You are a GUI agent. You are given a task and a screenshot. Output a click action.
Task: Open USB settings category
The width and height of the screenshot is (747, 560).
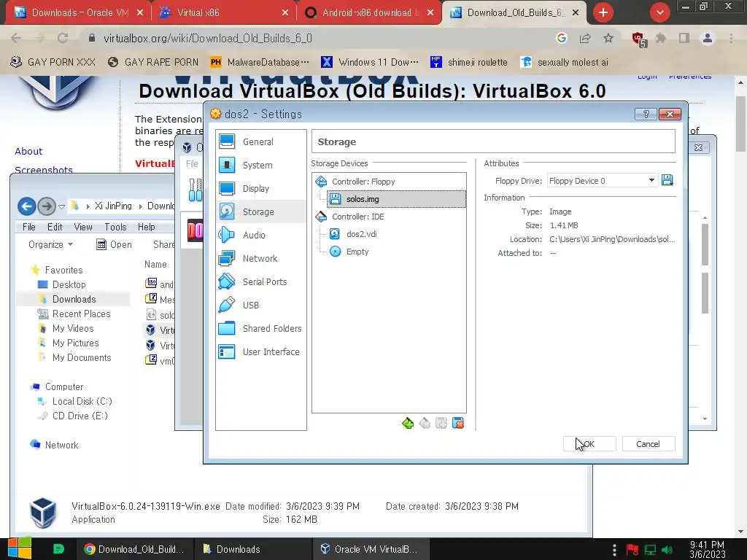point(260,305)
